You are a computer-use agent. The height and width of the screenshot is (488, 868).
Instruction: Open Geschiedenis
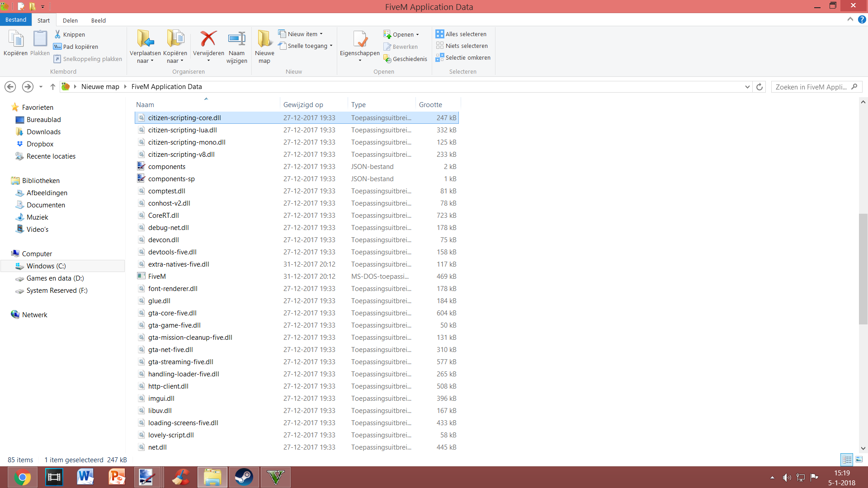[405, 59]
